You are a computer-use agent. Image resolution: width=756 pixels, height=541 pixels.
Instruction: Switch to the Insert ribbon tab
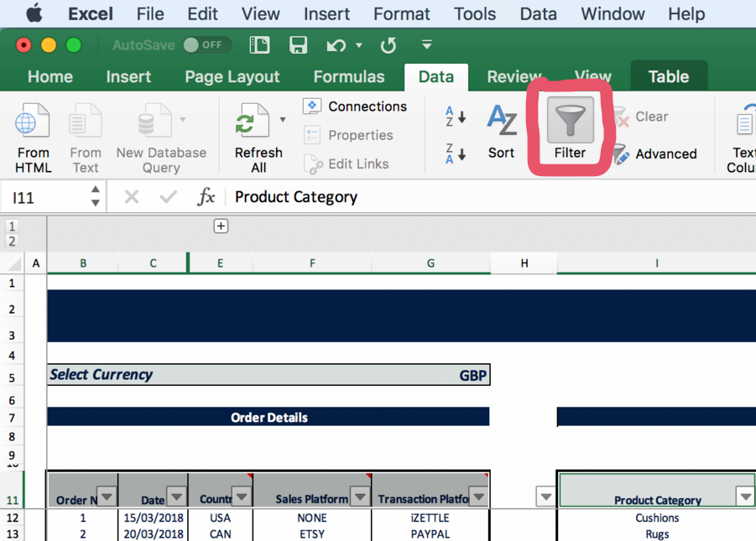click(128, 76)
